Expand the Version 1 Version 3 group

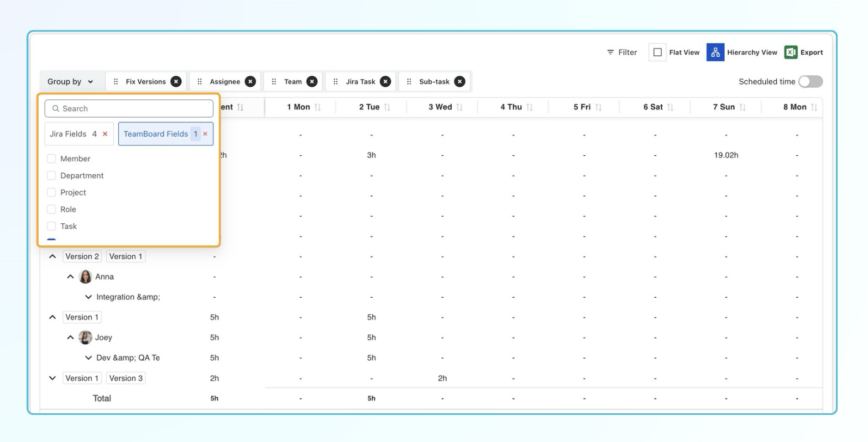click(x=53, y=378)
